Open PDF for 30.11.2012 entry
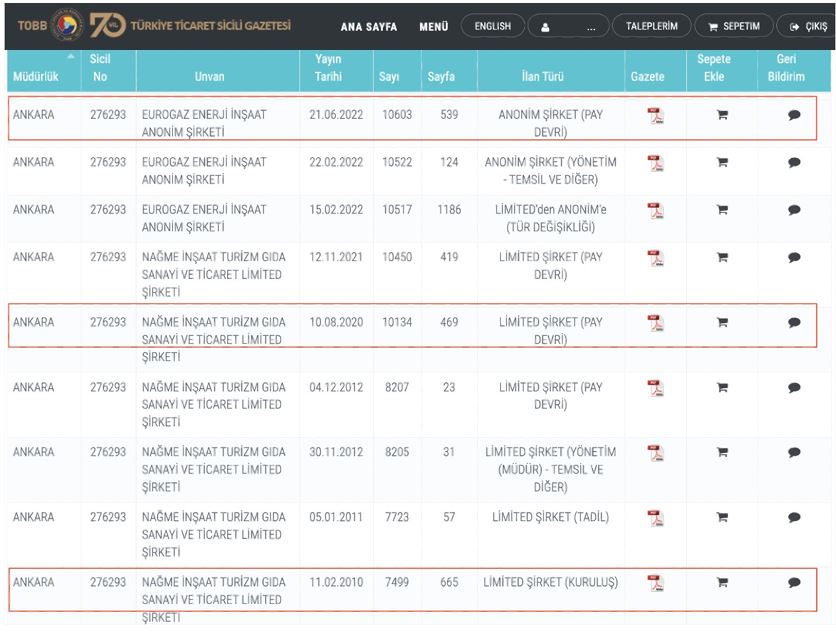This screenshot has height=642, width=836. coord(655,453)
